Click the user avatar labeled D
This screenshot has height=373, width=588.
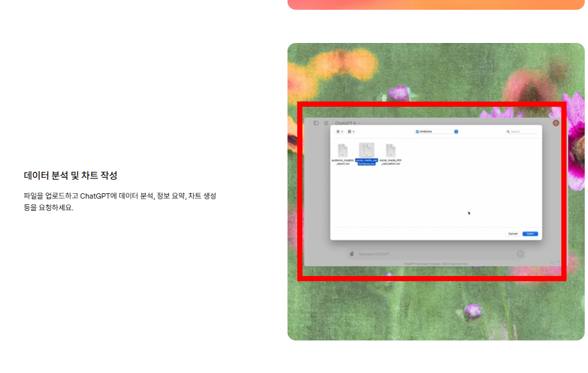[555, 123]
